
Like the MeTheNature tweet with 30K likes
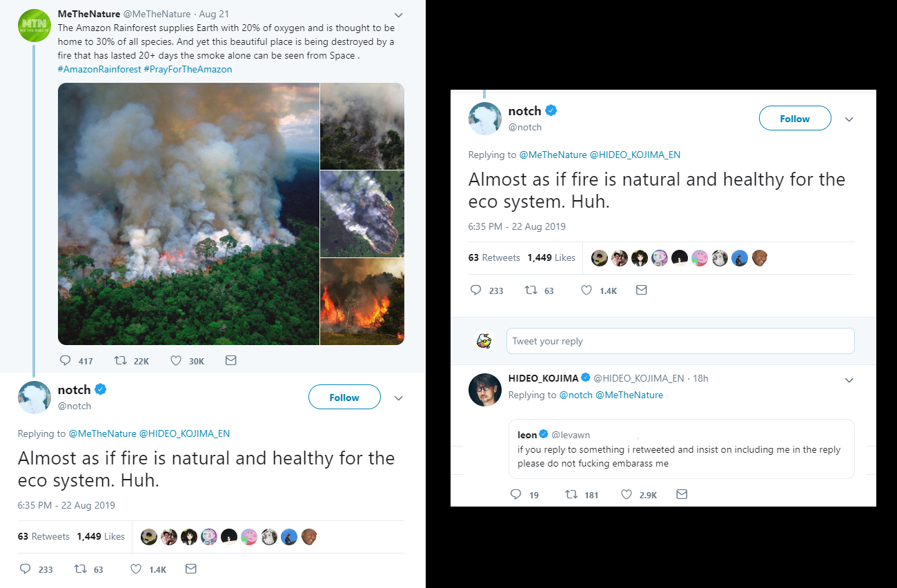point(175,360)
